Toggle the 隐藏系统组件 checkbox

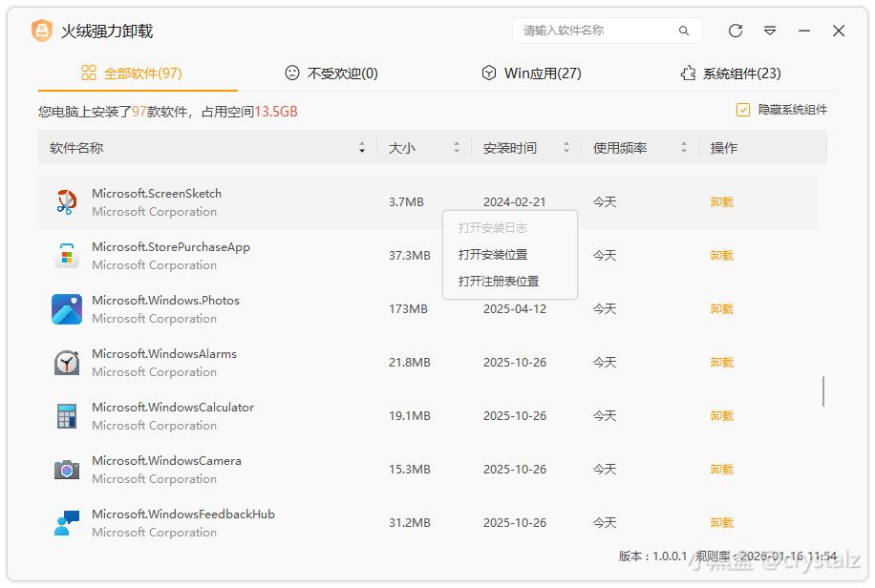coord(743,110)
